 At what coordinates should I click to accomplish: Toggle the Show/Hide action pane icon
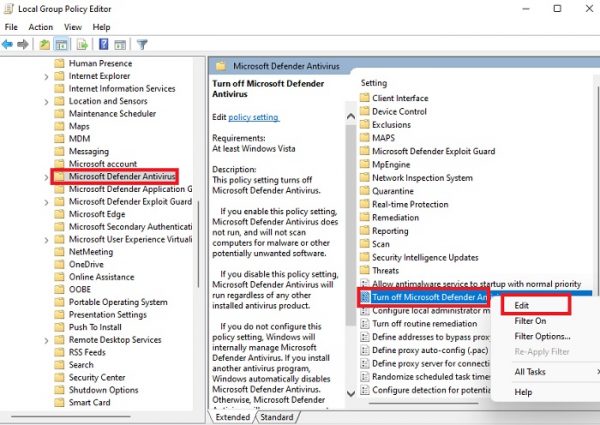pyautogui.click(x=120, y=45)
